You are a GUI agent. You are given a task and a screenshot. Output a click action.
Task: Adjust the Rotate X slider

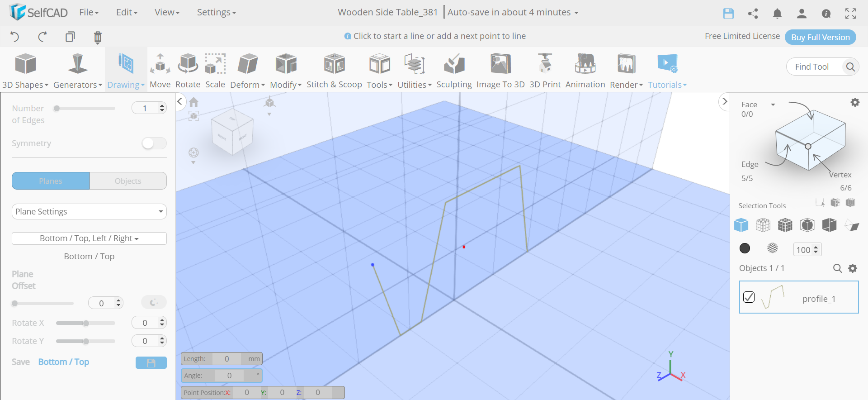tap(86, 323)
